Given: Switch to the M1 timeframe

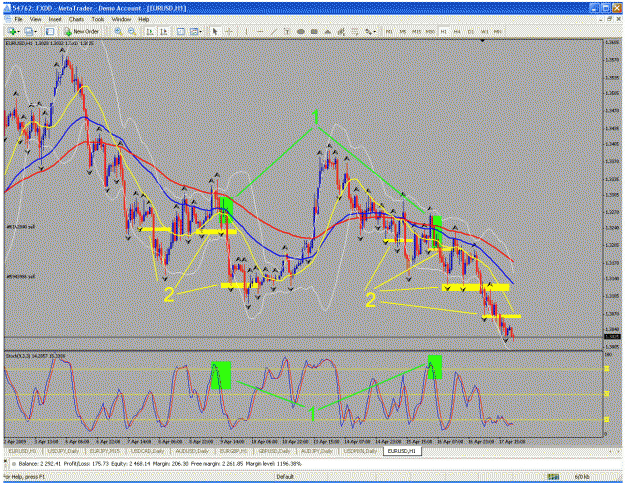Looking at the screenshot, I should (x=389, y=31).
